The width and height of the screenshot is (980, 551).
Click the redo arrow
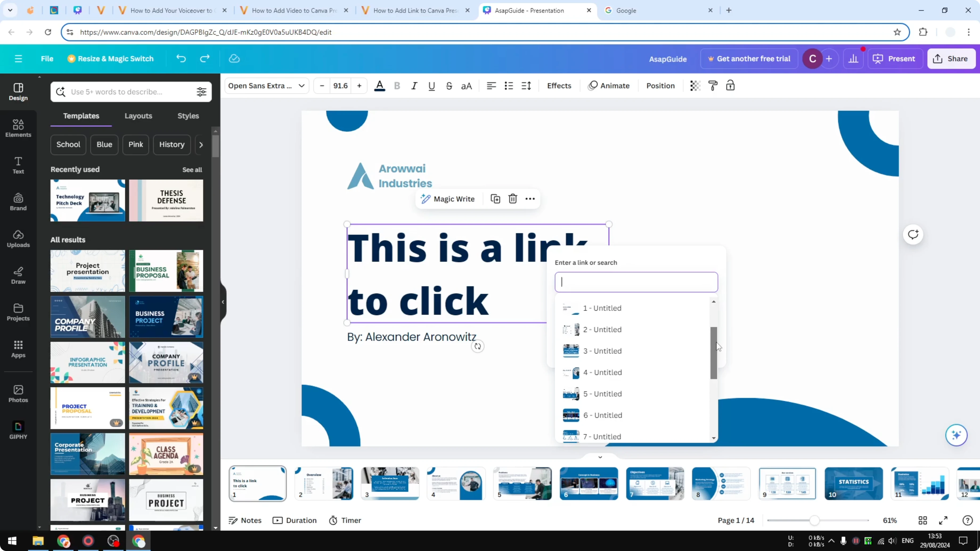[205, 59]
